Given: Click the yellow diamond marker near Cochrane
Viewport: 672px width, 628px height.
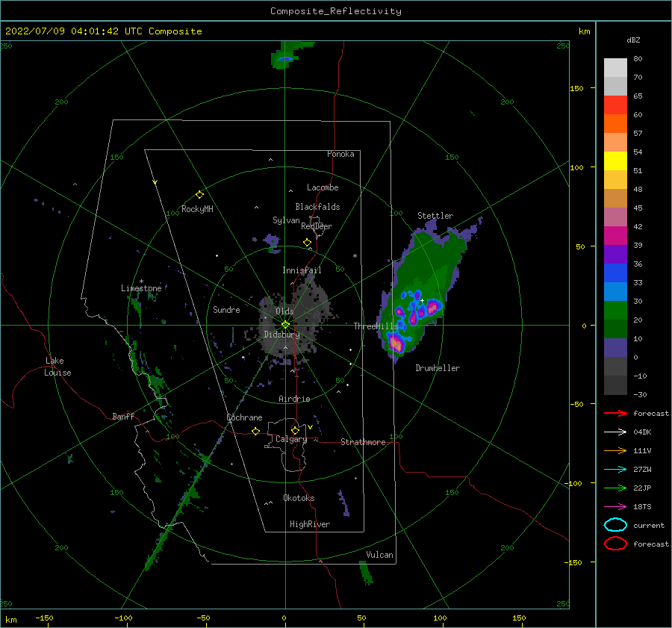Looking at the screenshot, I should (x=255, y=431).
